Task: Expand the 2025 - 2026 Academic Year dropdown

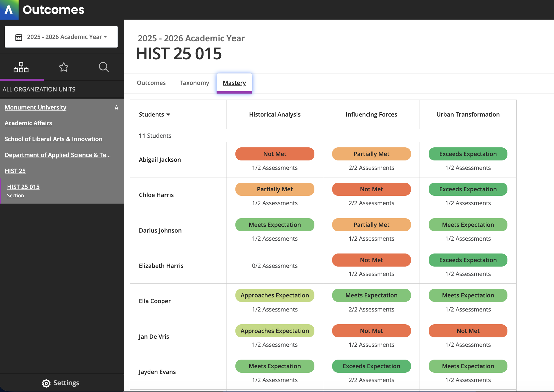Action: 67,37
